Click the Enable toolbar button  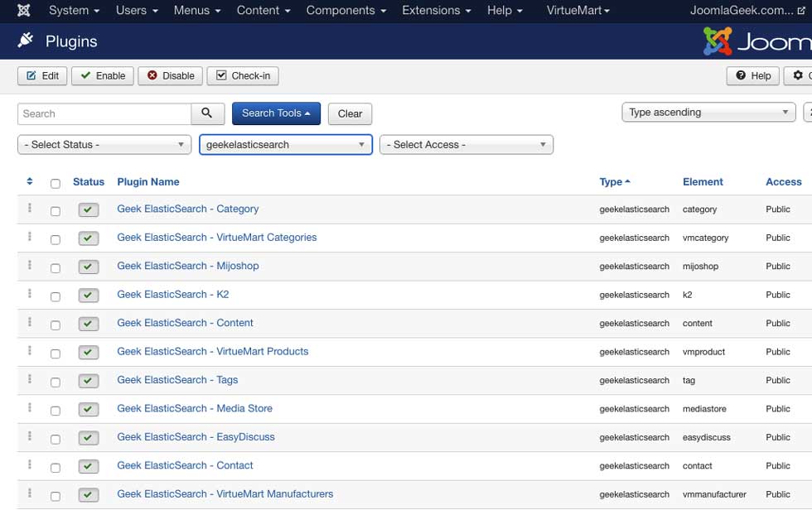point(103,75)
